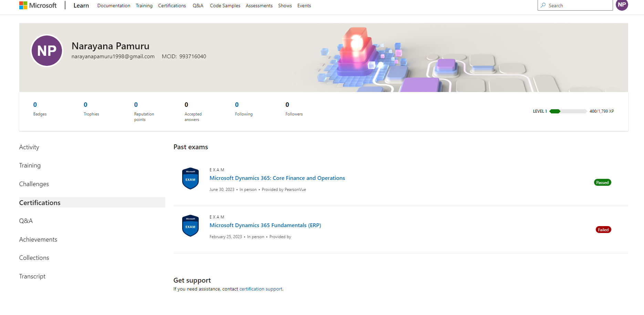This screenshot has height=315, width=644.
Task: Click the Microsoft Dynamics 365 Fundamentals (ERP) link
Action: click(265, 225)
